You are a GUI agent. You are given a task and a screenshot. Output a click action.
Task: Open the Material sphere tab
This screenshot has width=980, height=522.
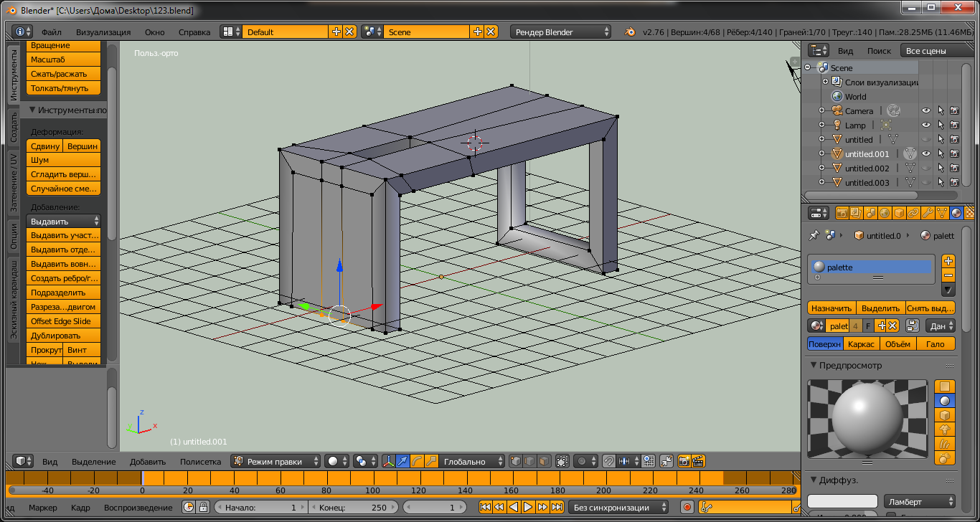pos(956,213)
